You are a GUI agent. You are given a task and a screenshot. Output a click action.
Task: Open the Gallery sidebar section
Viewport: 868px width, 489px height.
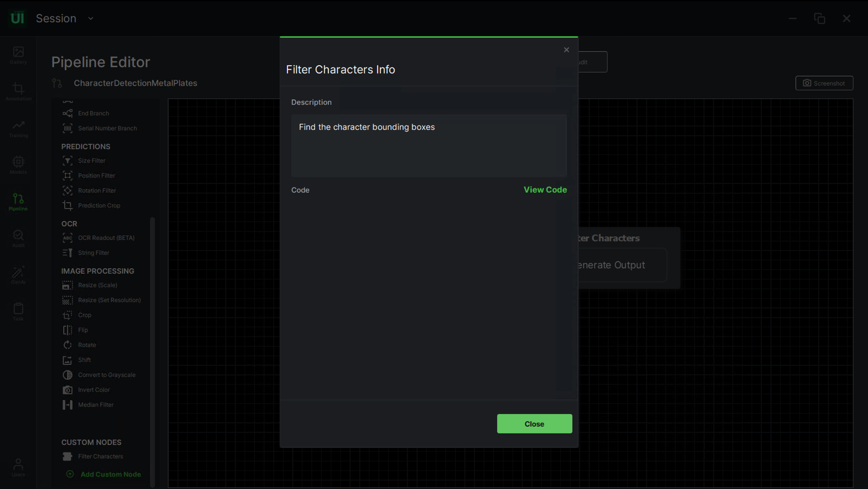tap(18, 55)
